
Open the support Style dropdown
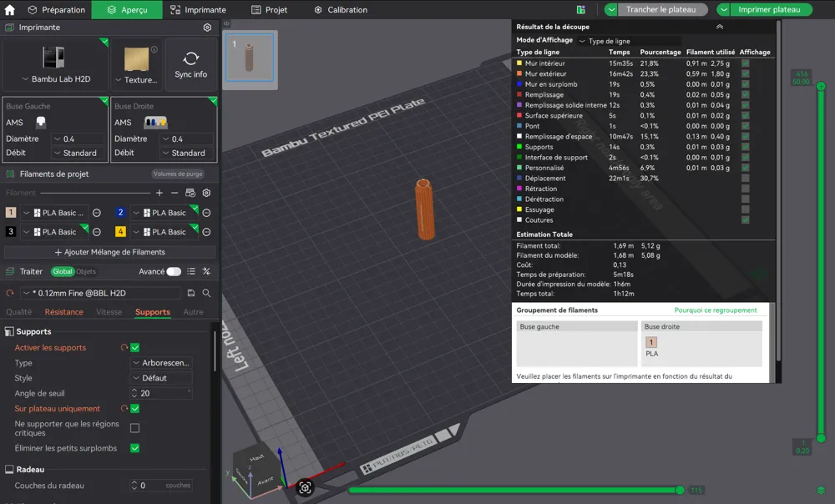pos(161,378)
